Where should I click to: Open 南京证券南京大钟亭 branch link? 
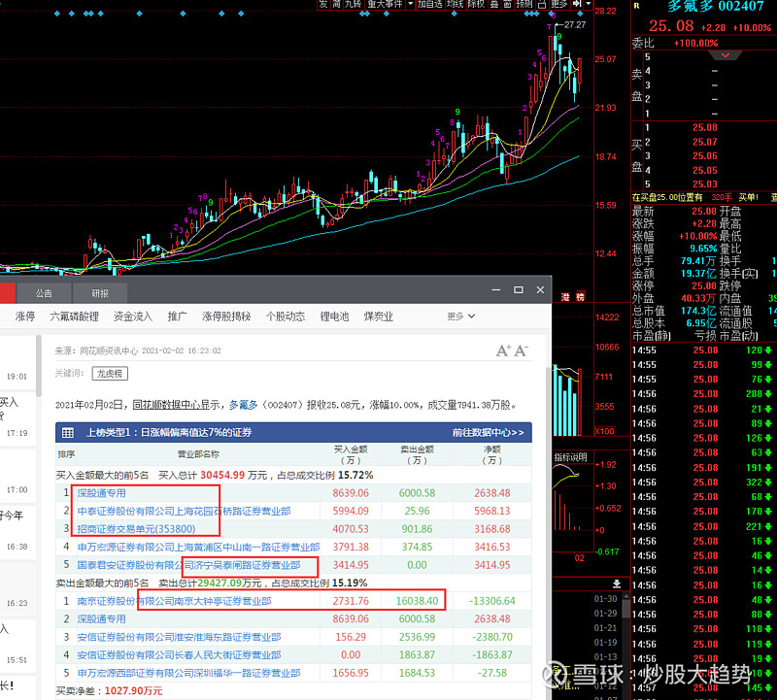(174, 601)
